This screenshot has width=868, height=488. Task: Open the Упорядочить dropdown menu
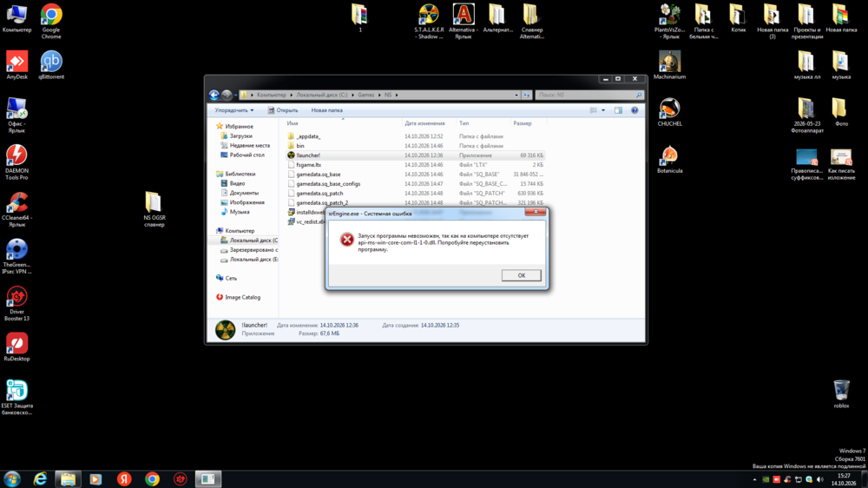point(234,110)
